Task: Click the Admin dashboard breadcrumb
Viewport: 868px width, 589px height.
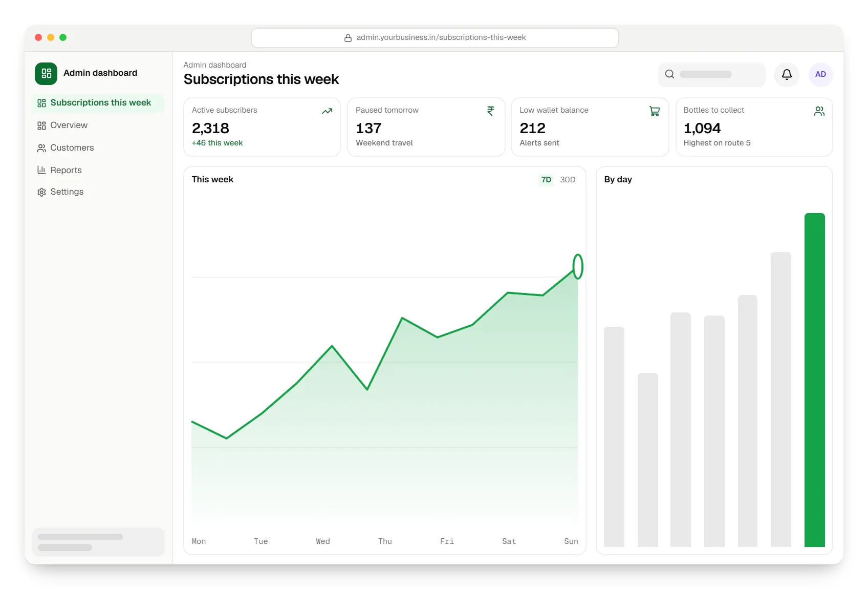Action: 214,65
